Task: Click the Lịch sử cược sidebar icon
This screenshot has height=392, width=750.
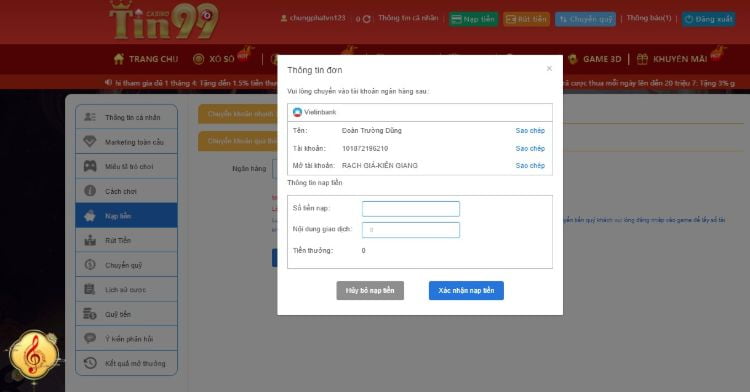Action: point(90,289)
